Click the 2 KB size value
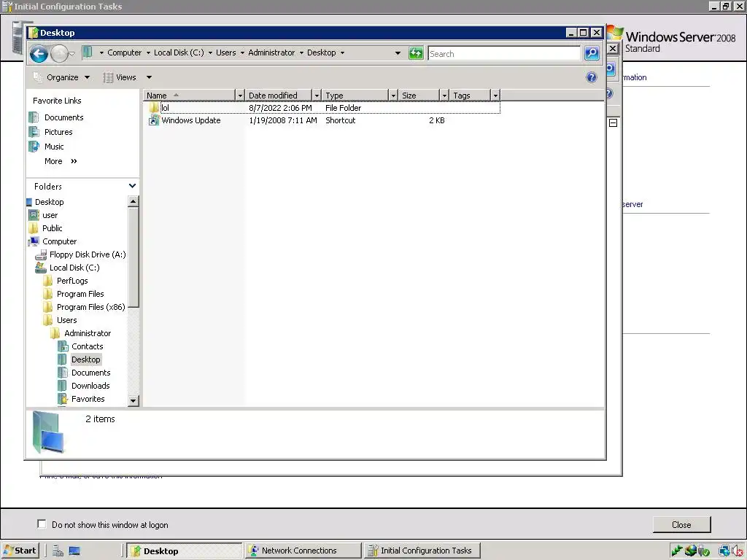 point(436,120)
